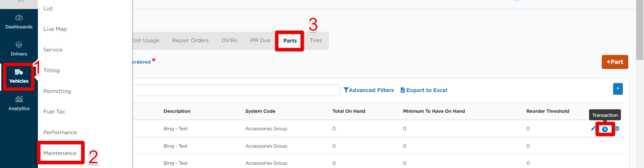Click the +Part button

tap(615, 62)
